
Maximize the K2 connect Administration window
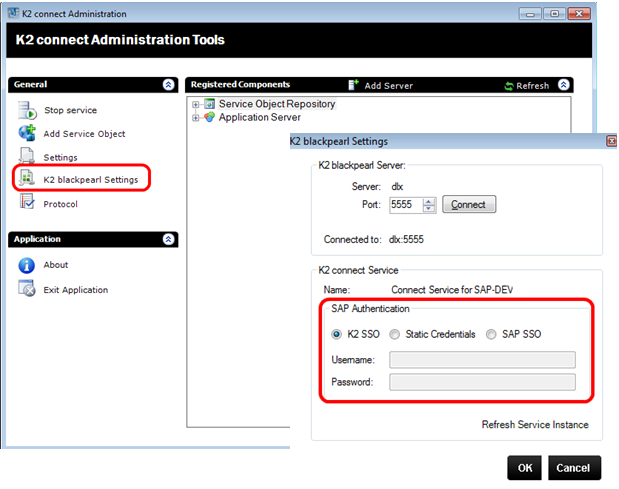(x=555, y=14)
